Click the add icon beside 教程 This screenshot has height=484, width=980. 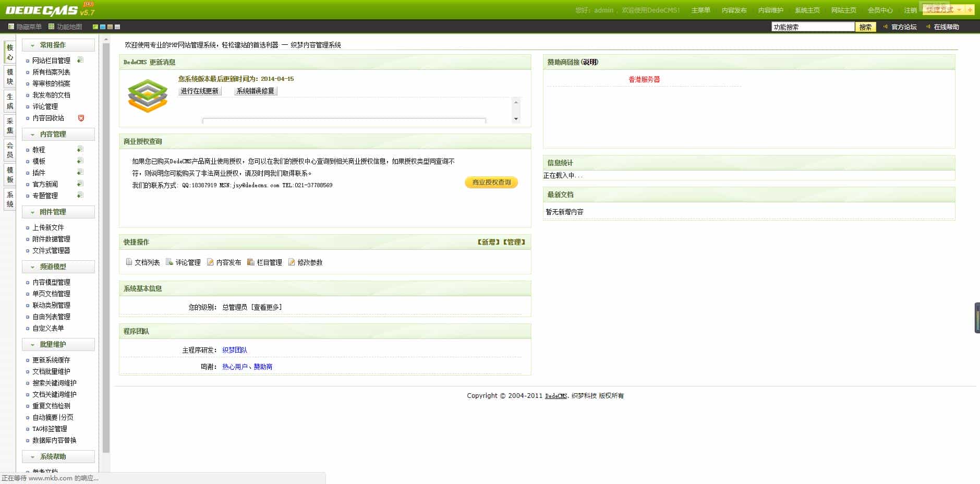pos(80,149)
